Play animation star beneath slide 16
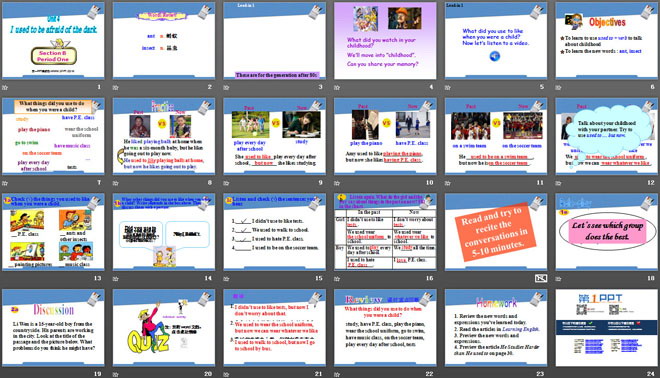Screen dimensions: 660x378 click(337, 279)
